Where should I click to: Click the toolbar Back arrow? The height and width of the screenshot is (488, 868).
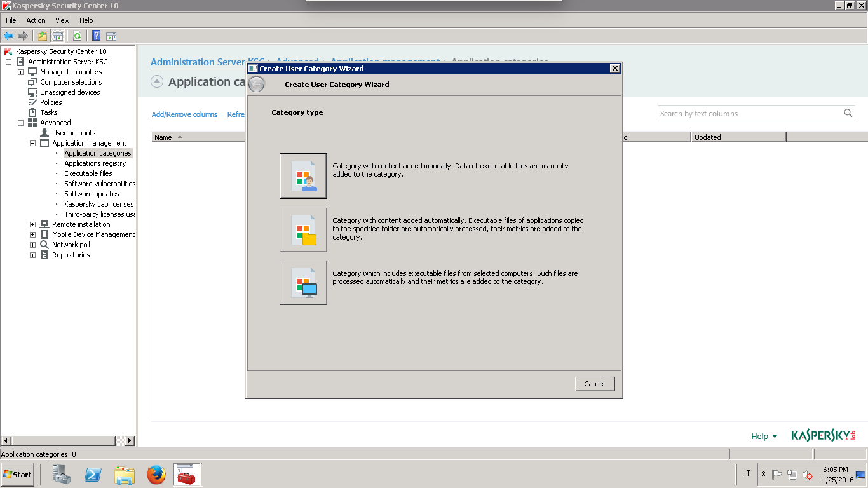click(8, 36)
